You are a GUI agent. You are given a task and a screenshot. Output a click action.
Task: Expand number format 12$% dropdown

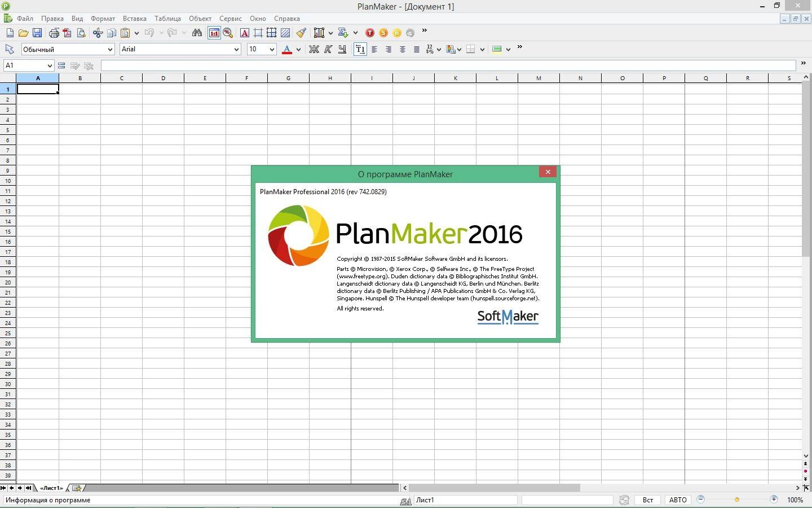[440, 49]
